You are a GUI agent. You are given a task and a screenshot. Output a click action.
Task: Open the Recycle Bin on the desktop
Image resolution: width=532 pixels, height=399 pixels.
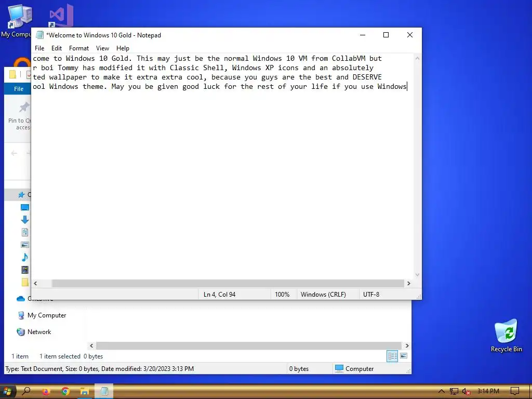[506, 335]
